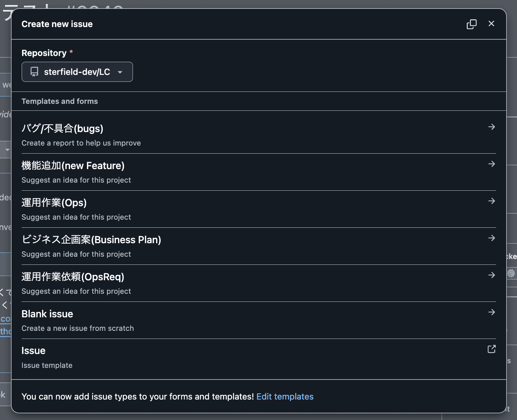The image size is (517, 420).
Task: Select the 機能追加(new Feature) template title
Action: pos(73,166)
